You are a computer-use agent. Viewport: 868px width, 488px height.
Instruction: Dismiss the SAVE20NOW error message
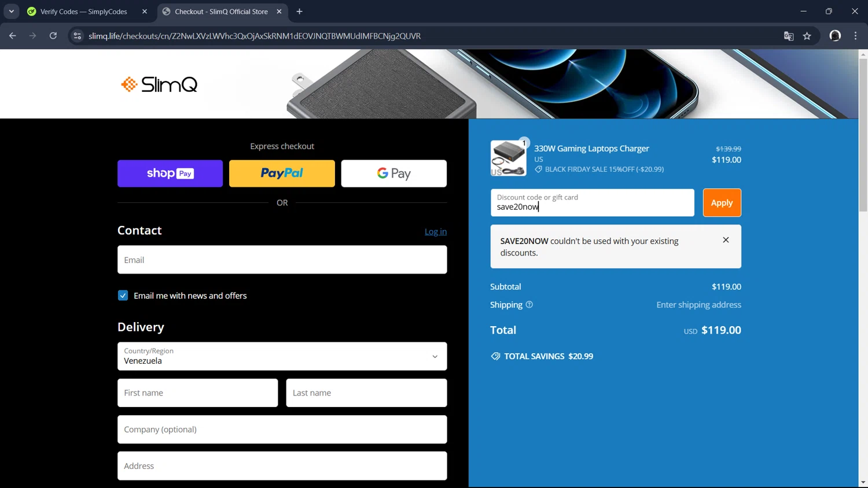(x=726, y=240)
